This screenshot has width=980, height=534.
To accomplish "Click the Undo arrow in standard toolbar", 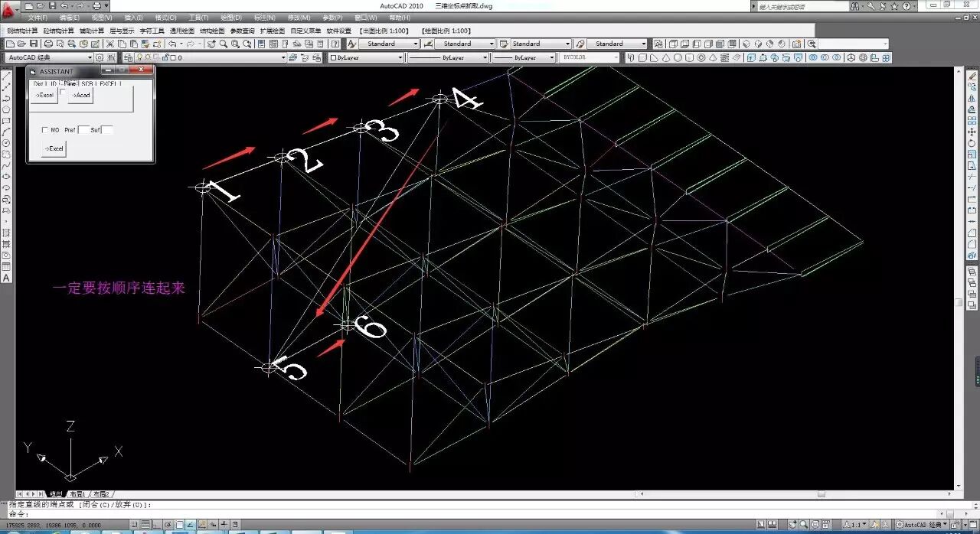I will click(x=171, y=44).
